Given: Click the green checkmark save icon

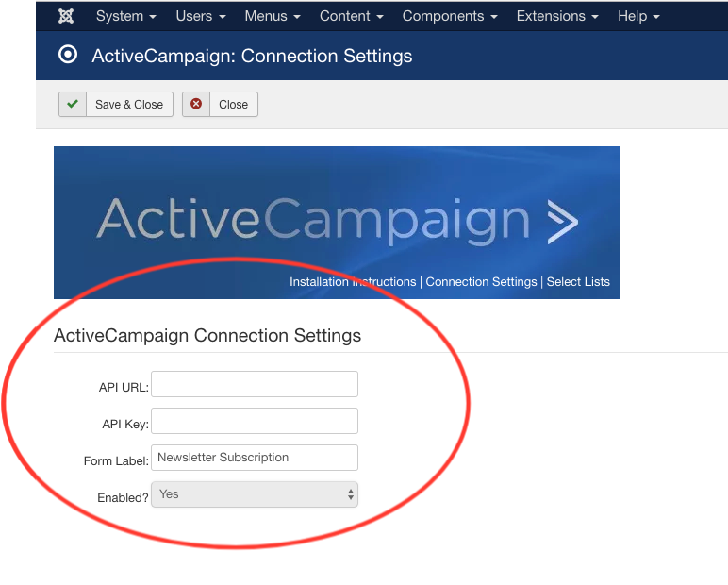Looking at the screenshot, I should coord(73,104).
